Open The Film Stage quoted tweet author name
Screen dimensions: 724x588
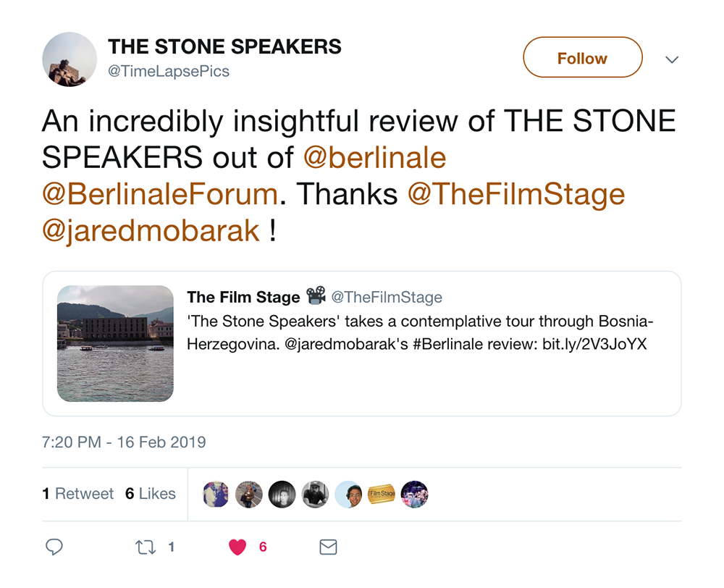pyautogui.click(x=243, y=297)
